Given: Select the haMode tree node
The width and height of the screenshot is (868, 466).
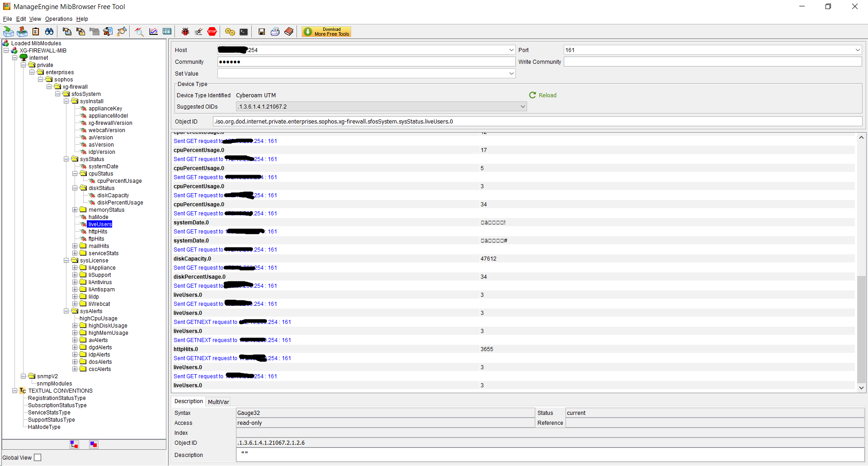Looking at the screenshot, I should point(98,217).
